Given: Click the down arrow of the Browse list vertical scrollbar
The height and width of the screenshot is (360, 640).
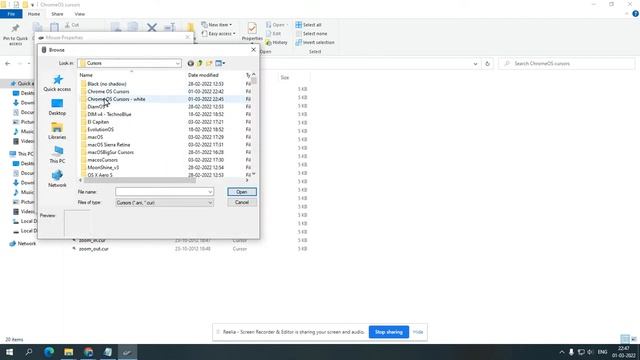Looking at the screenshot, I should click(254, 174).
